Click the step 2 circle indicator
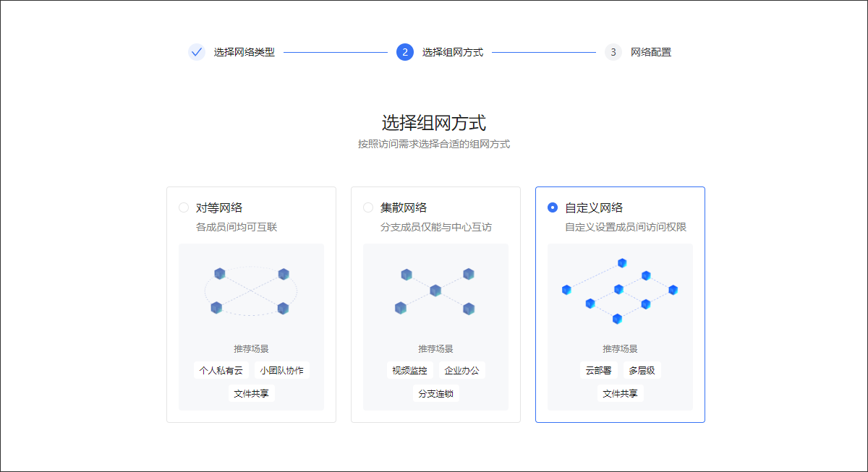Viewport: 868px width, 472px height. tap(405, 52)
